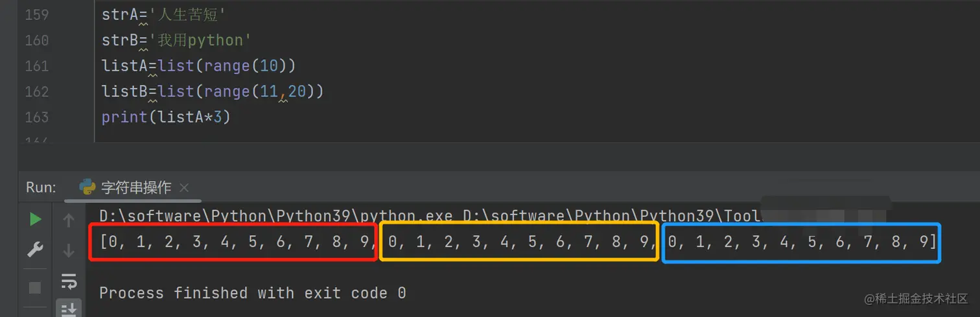Toggle soft-wrap in the console
The height and width of the screenshot is (317, 980).
(69, 281)
